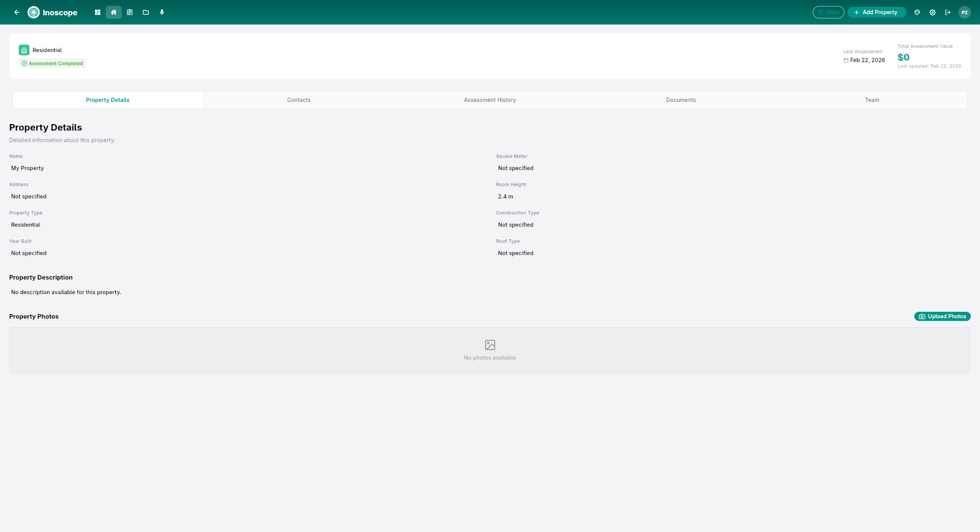Open the folder documents icon in navbar
This screenshot has width=980, height=532.
(x=146, y=12)
